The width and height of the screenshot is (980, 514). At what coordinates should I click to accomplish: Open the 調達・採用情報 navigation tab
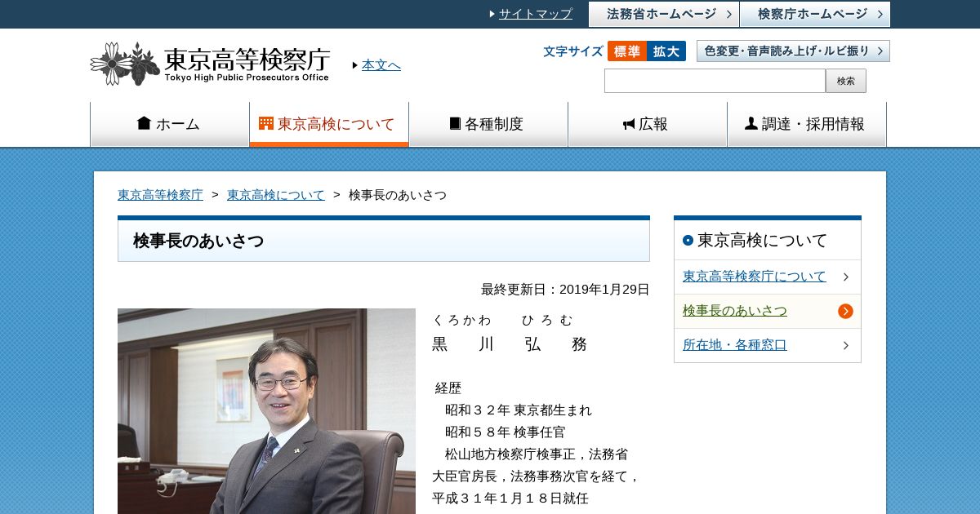click(x=807, y=124)
